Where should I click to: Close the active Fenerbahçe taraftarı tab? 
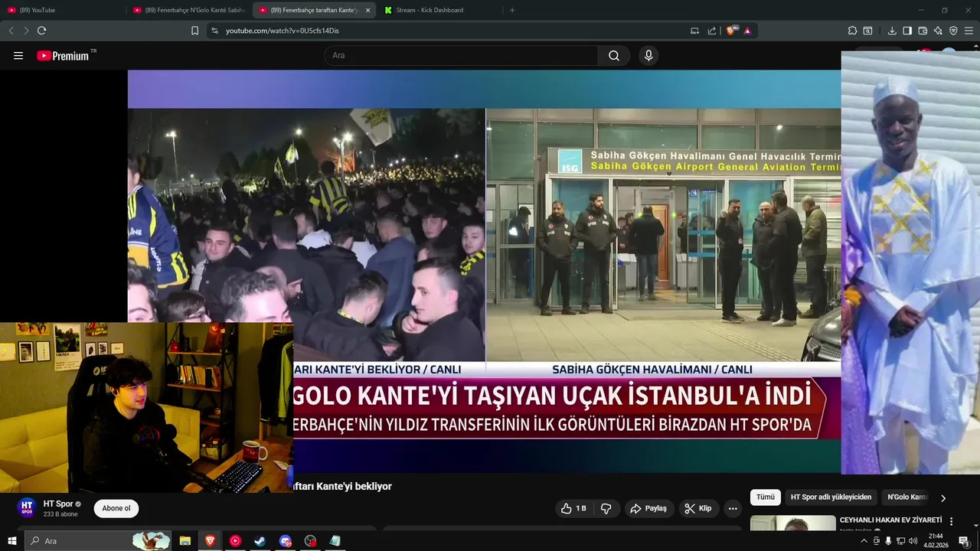click(367, 10)
